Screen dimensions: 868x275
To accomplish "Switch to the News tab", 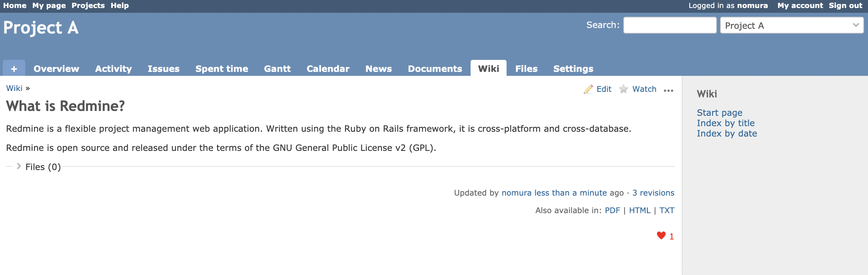I will pos(379,69).
